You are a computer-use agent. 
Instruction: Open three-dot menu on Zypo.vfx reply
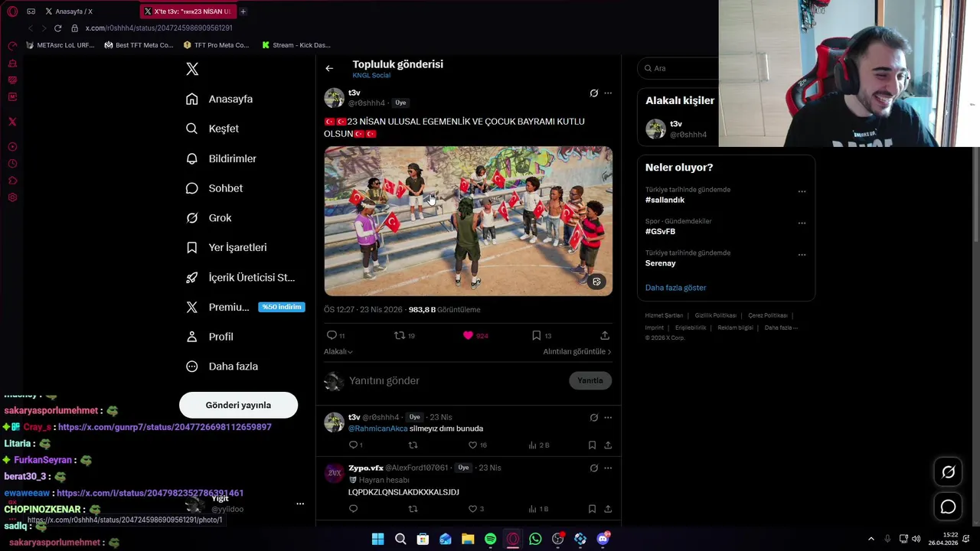tap(608, 468)
